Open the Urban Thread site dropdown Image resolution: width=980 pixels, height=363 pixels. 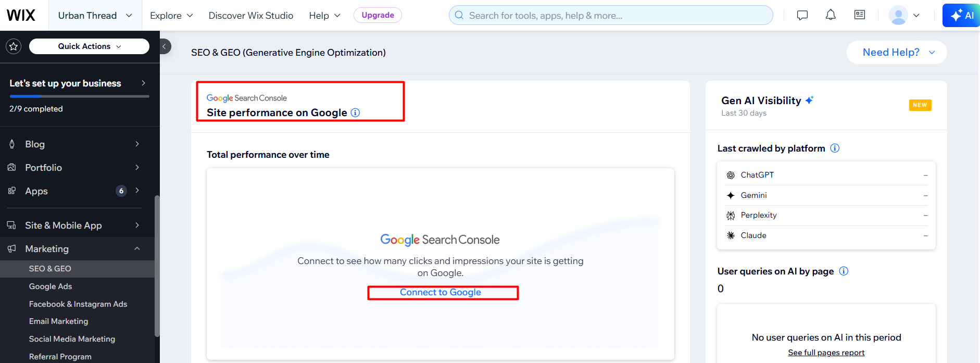coord(95,16)
